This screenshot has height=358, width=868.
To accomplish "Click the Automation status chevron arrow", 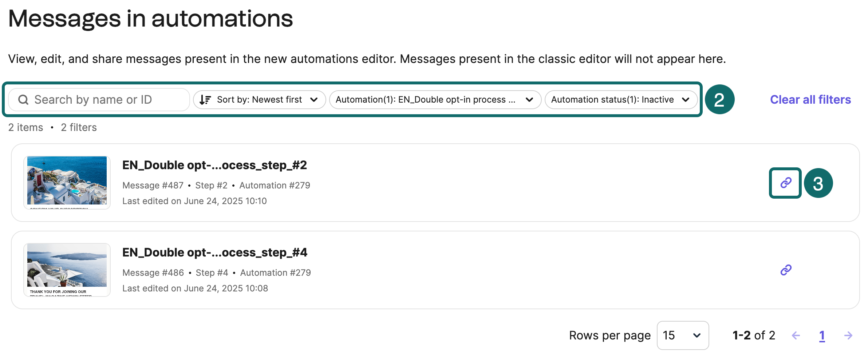I will tap(686, 100).
